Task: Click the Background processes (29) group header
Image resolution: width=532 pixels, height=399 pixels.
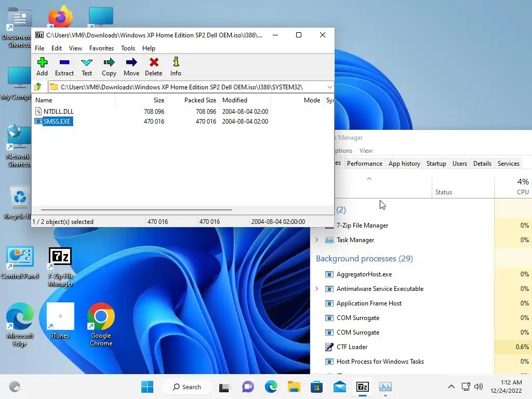Action: coord(364,259)
